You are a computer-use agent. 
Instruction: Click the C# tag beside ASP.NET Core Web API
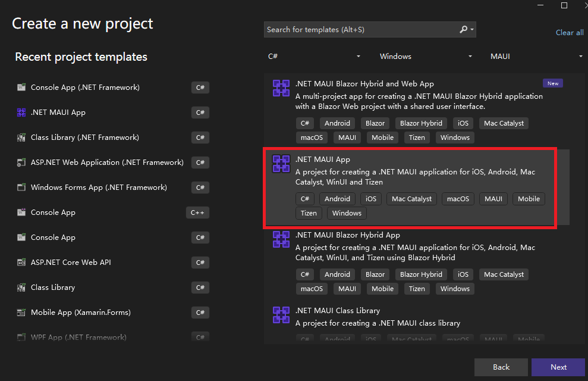coord(200,263)
